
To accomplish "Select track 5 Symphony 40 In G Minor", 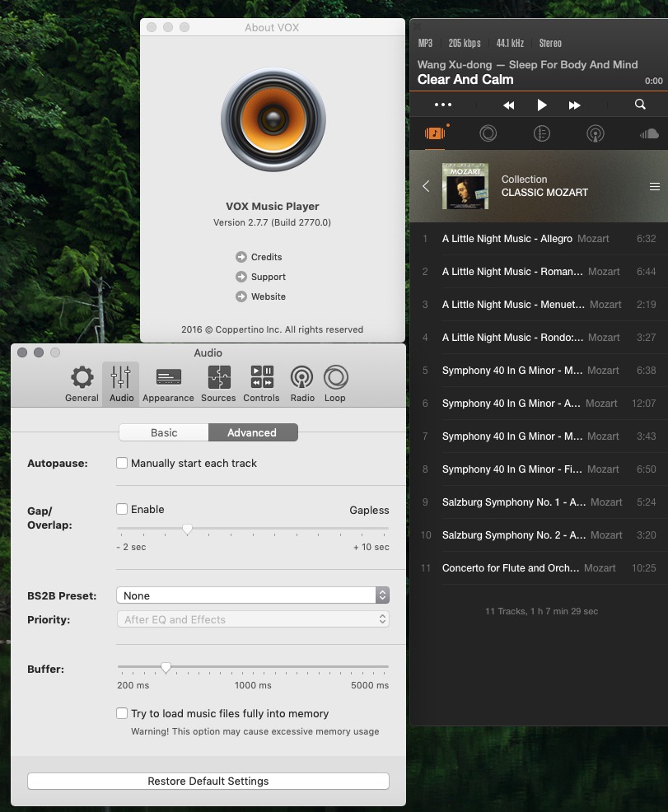I will click(x=539, y=371).
